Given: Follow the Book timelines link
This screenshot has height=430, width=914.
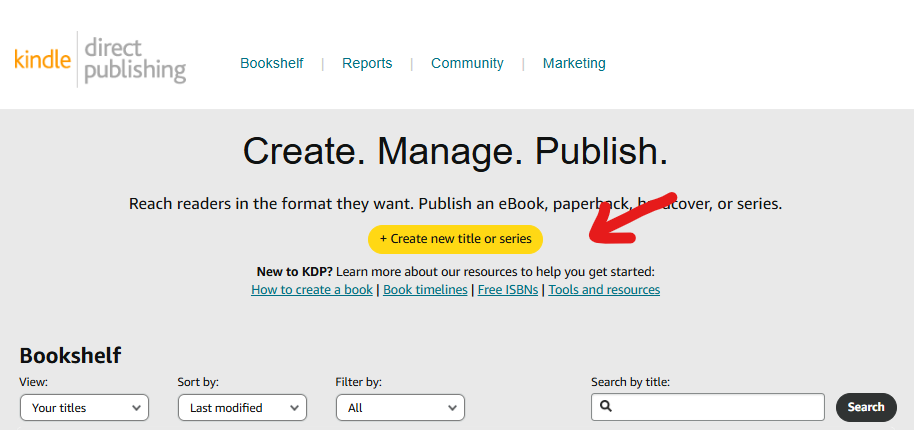Looking at the screenshot, I should point(425,290).
